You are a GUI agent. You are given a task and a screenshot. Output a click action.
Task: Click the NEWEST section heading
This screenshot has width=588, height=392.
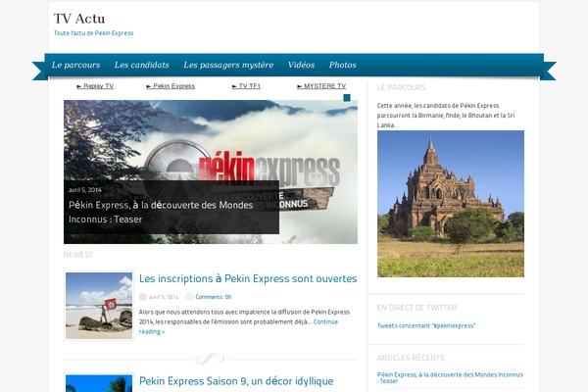pos(78,255)
